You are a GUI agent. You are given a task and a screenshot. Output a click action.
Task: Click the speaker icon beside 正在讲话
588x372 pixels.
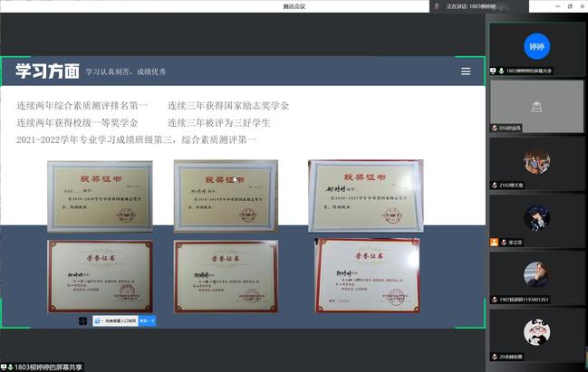tap(438, 5)
